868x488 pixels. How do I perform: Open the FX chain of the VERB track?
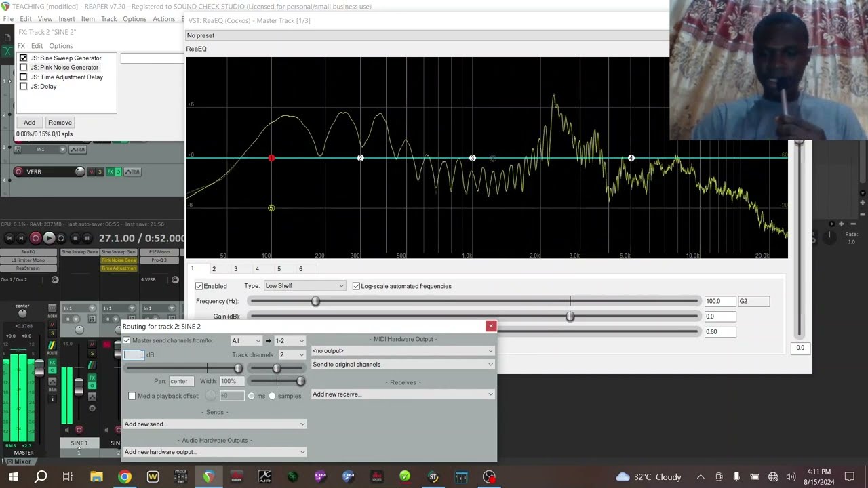pos(110,171)
